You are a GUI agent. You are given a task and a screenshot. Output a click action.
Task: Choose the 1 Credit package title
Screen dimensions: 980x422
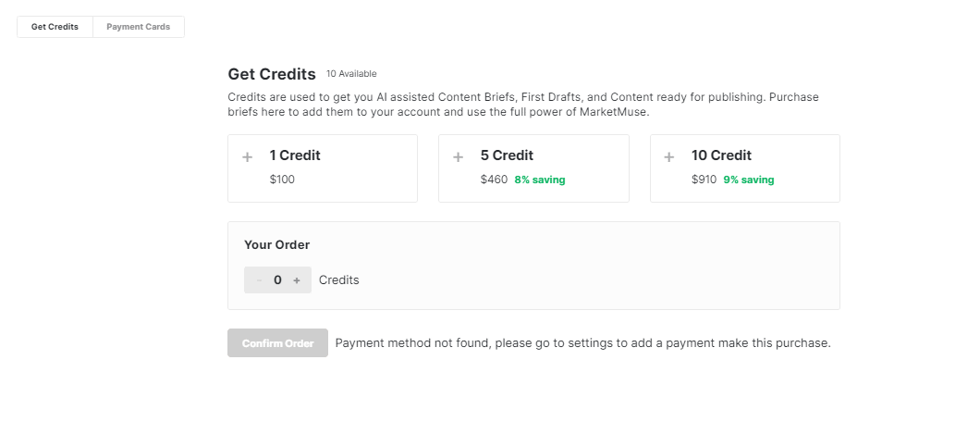tap(295, 155)
